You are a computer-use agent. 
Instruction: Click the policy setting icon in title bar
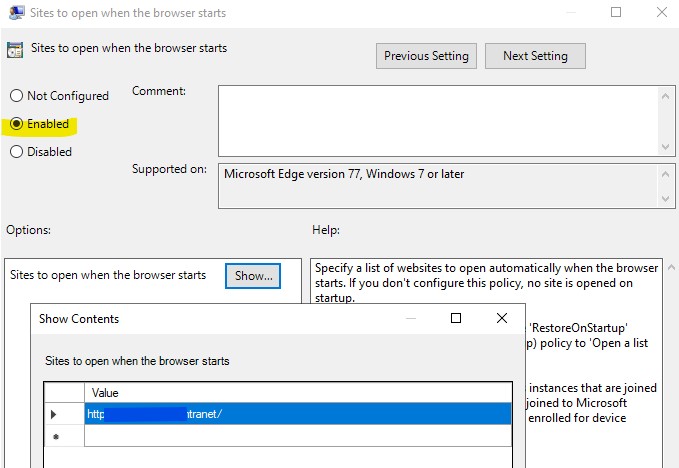(x=14, y=13)
